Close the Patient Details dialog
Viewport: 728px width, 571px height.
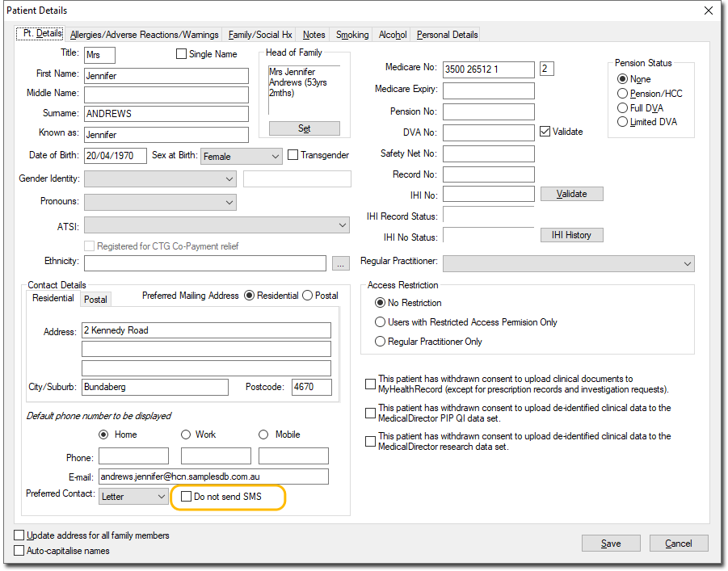[709, 10]
